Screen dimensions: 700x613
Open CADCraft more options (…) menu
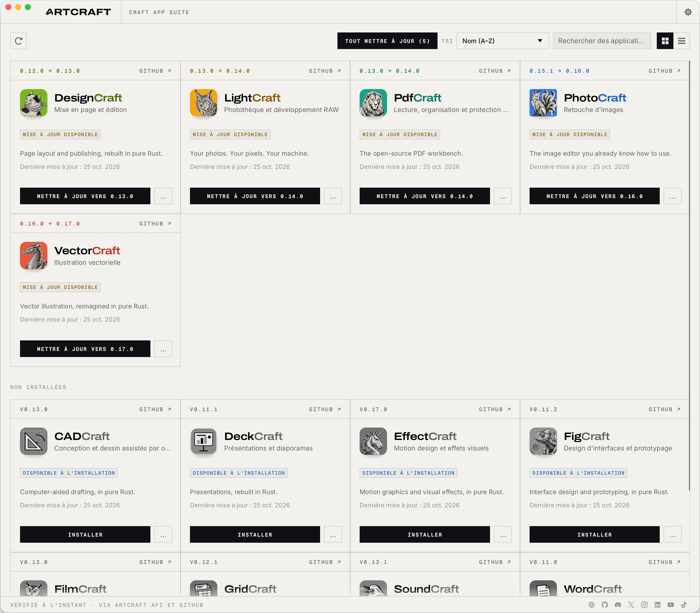(163, 534)
